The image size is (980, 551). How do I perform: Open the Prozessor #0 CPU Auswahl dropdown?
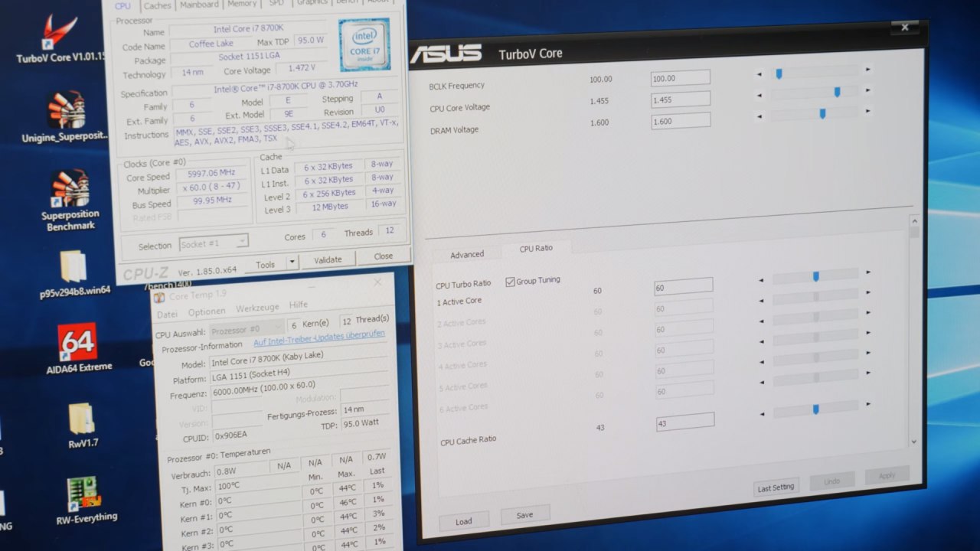pos(247,331)
